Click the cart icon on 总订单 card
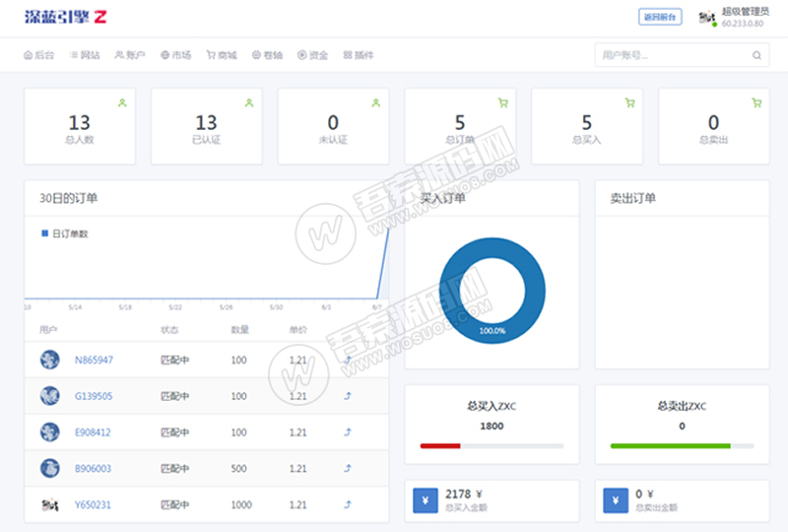Viewport: 788px width, 532px height. click(x=503, y=103)
